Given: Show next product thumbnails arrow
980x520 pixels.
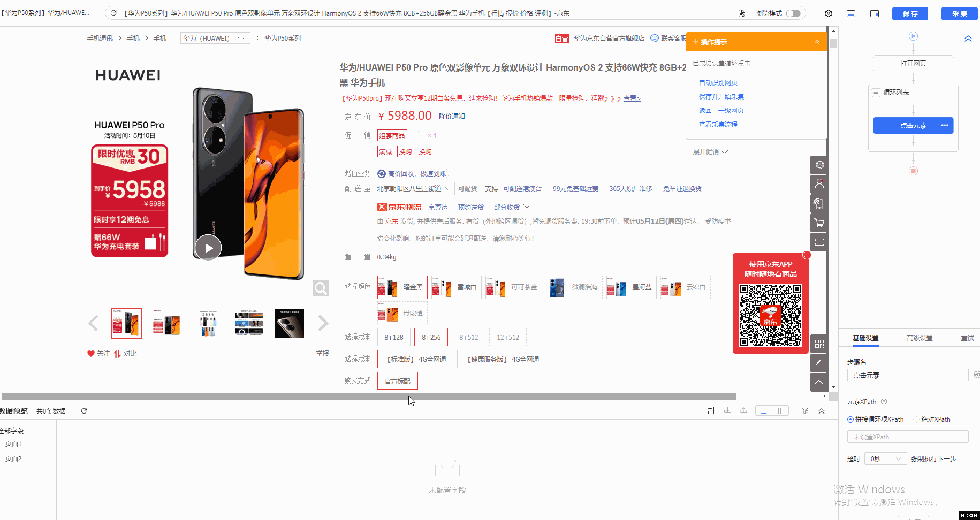Looking at the screenshot, I should pyautogui.click(x=323, y=323).
